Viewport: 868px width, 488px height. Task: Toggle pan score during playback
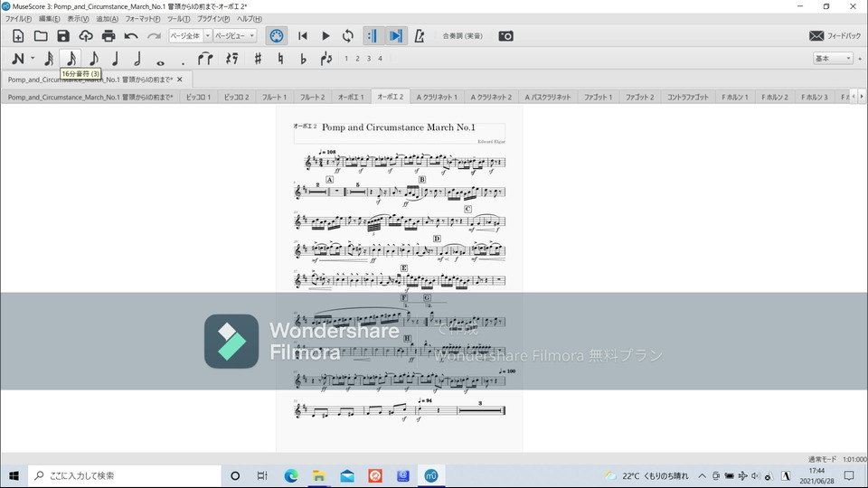point(395,36)
